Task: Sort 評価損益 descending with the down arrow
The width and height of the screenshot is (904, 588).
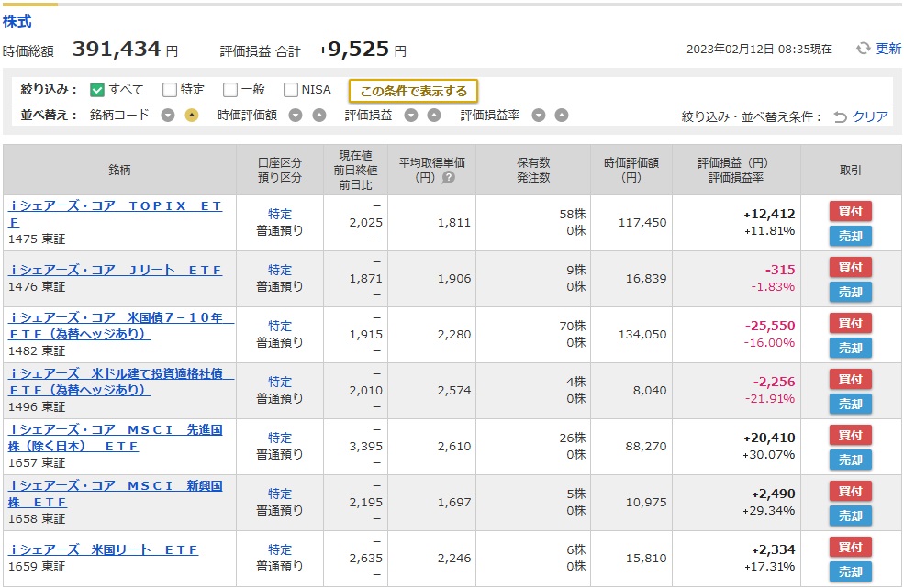Action: [410, 116]
